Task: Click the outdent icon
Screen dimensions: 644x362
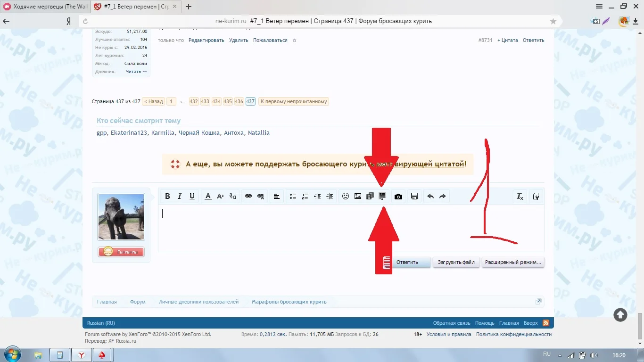Action: [x=317, y=197]
